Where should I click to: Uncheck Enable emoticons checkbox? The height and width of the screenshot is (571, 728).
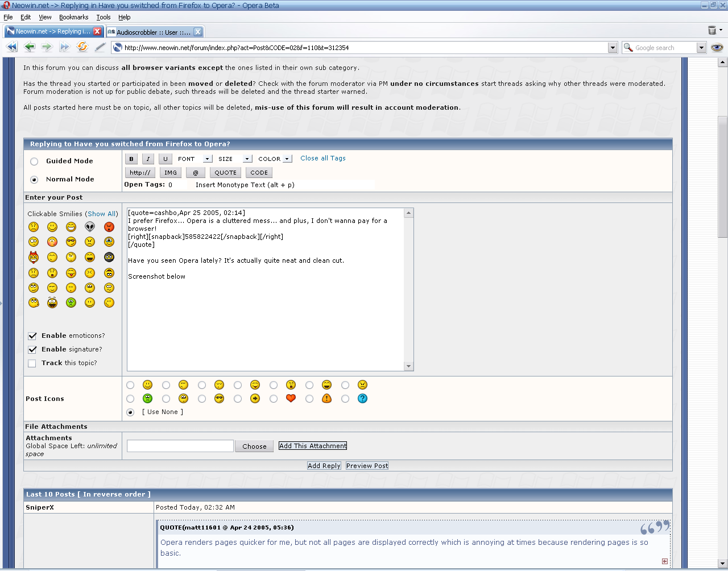click(x=32, y=336)
